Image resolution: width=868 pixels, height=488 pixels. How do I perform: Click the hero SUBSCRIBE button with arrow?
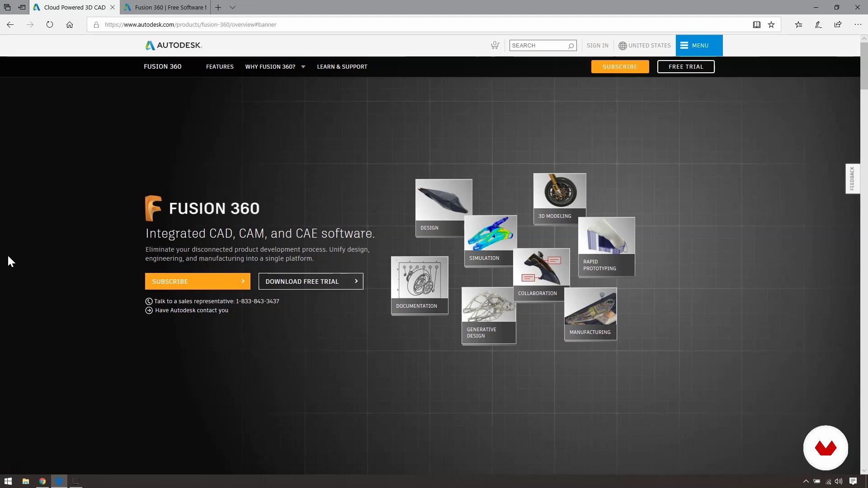point(198,281)
